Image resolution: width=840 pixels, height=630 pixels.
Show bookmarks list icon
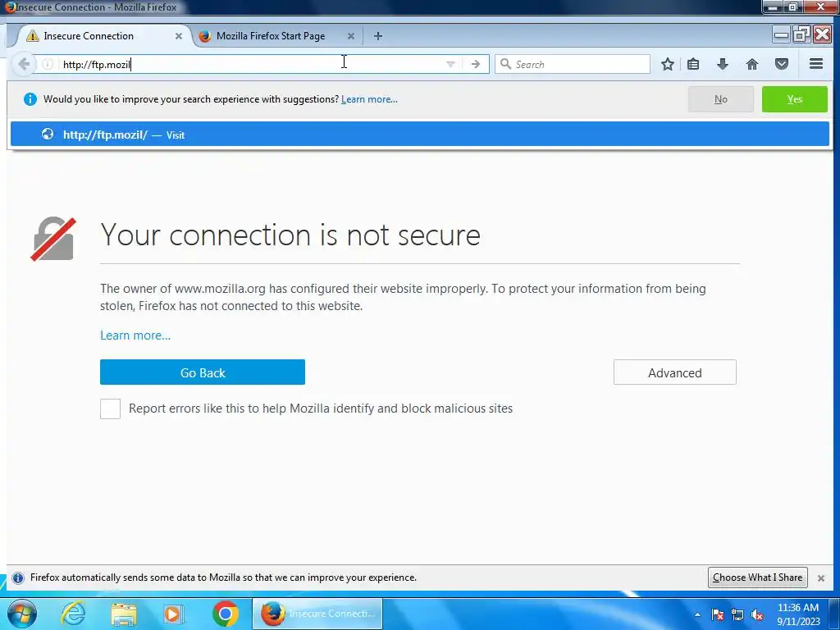pos(693,64)
